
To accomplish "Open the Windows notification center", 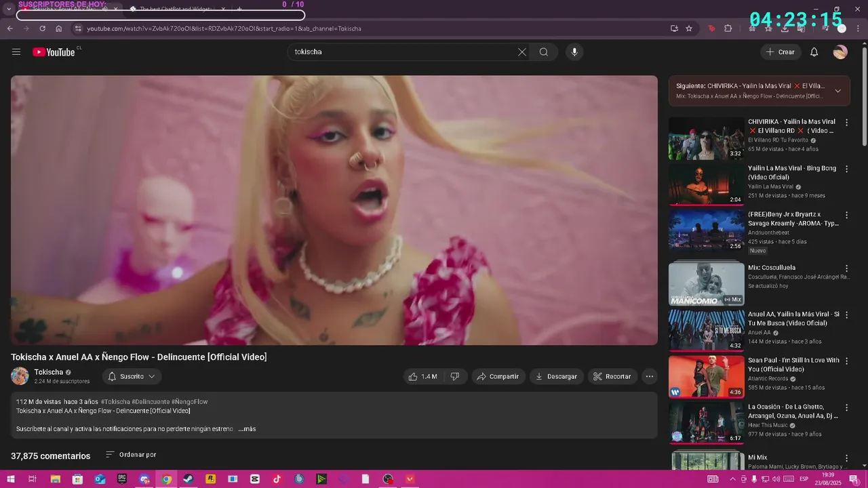I will coord(854,479).
